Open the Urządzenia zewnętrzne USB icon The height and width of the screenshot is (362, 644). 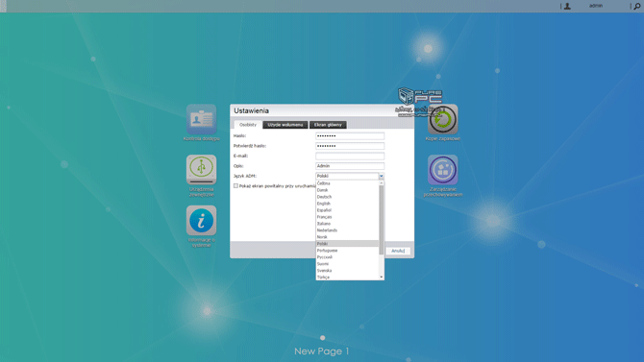[x=201, y=170]
